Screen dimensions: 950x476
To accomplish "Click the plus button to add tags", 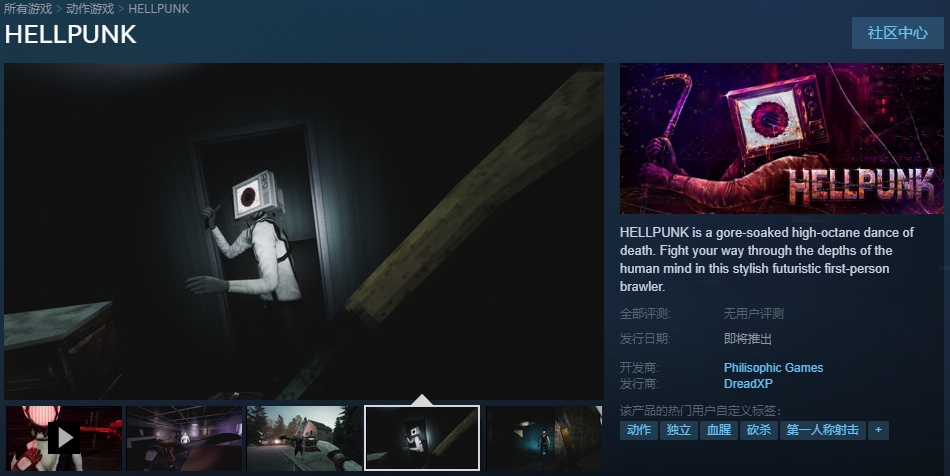I will point(878,430).
